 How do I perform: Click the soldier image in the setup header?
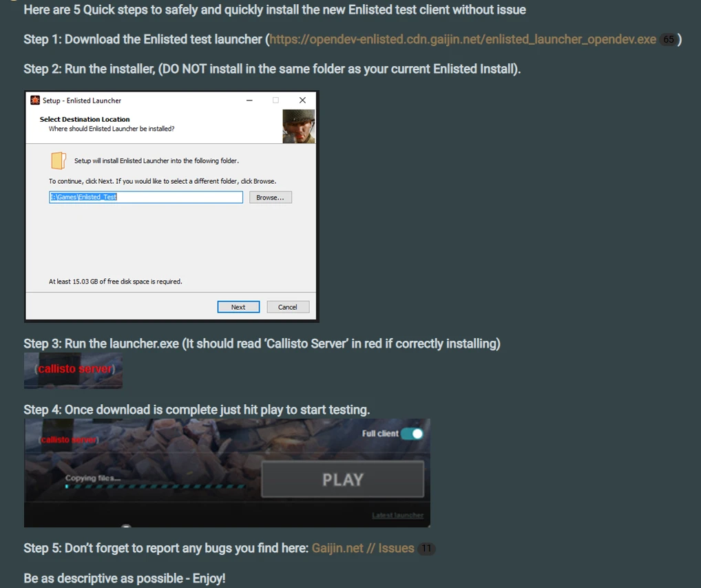point(299,127)
